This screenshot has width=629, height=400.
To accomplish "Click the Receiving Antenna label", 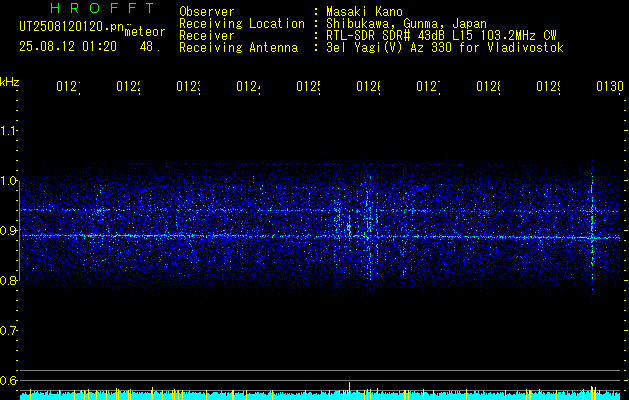I will point(239,48).
